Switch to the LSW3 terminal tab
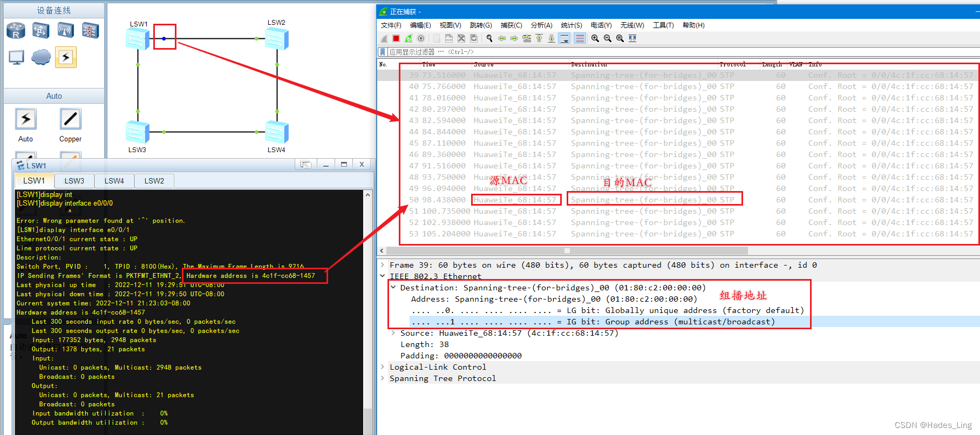This screenshot has width=980, height=435. tap(74, 181)
